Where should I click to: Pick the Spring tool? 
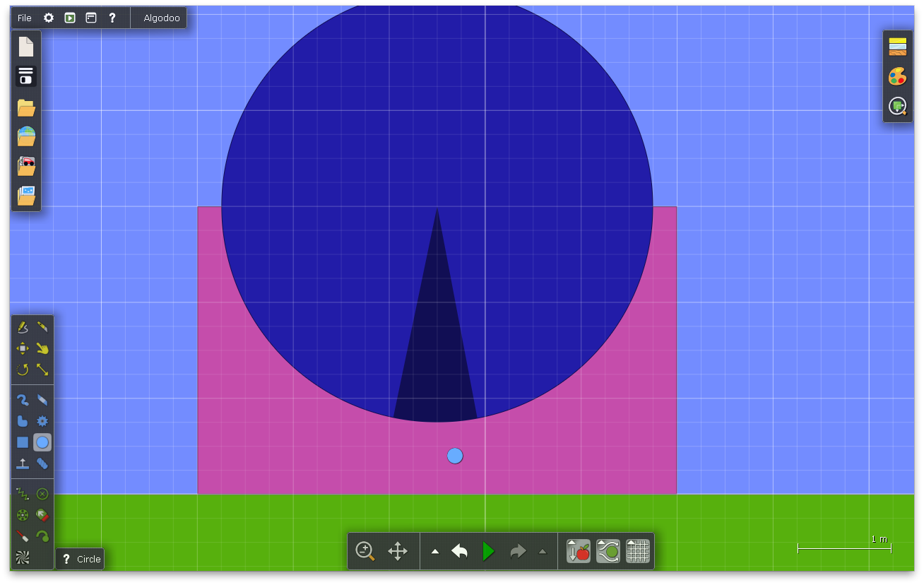coord(23,494)
